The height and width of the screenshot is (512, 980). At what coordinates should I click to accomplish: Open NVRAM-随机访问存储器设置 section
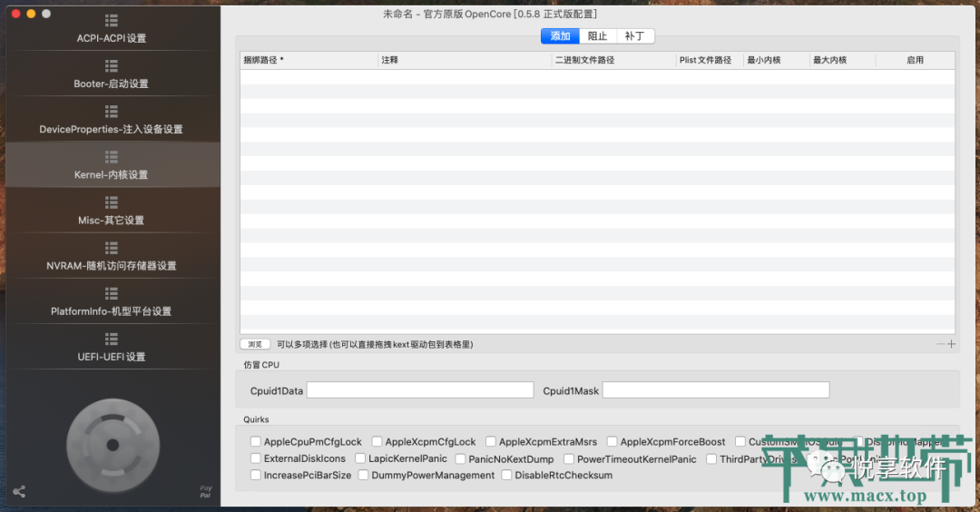pos(112,256)
